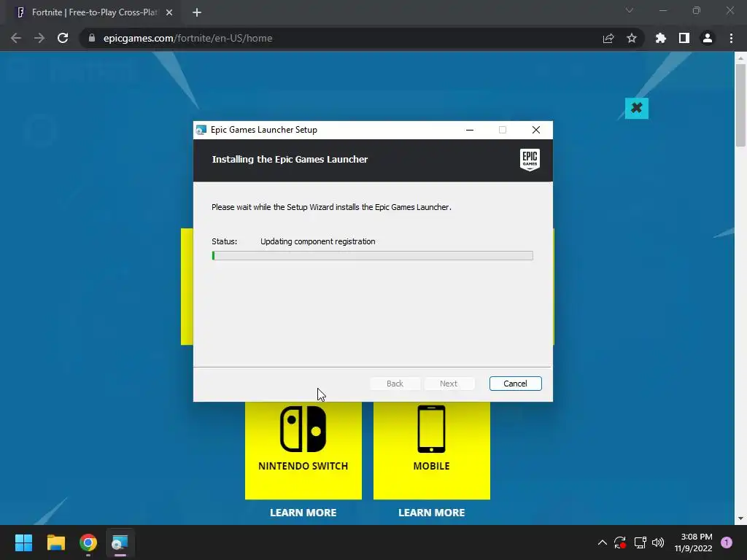Switch to the Fortnite browser tab
Screen dimensions: 747x560
[94, 12]
